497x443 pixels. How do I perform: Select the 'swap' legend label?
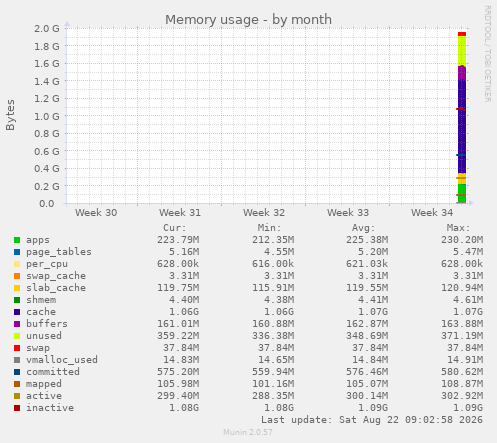(x=38, y=348)
